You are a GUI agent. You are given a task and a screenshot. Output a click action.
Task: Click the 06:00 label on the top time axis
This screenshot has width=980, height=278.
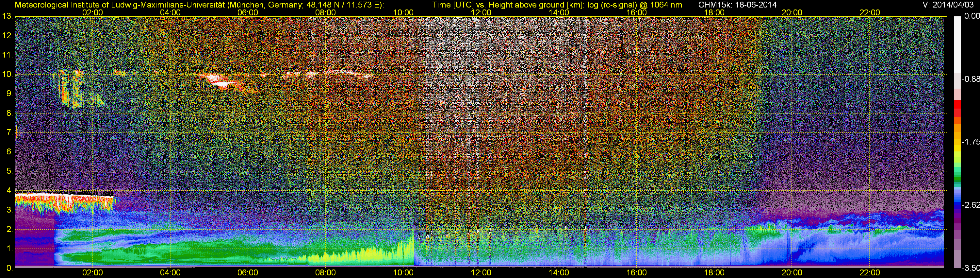[x=248, y=12]
